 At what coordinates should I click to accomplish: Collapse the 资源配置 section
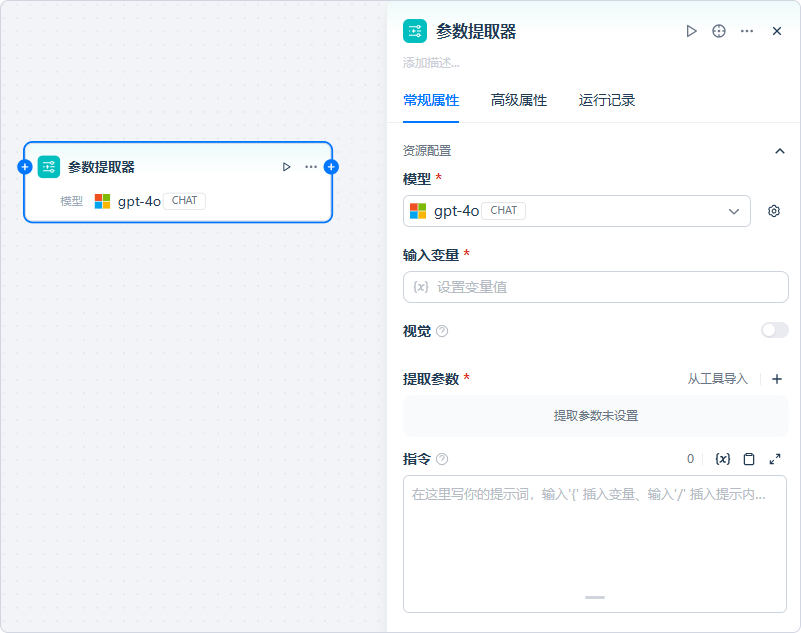point(780,151)
